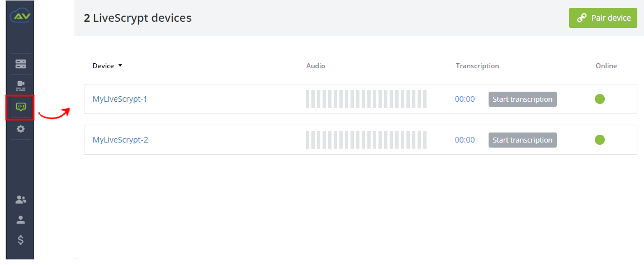Open the AV cloud logo home
This screenshot has height=265, width=644.
[x=20, y=16]
